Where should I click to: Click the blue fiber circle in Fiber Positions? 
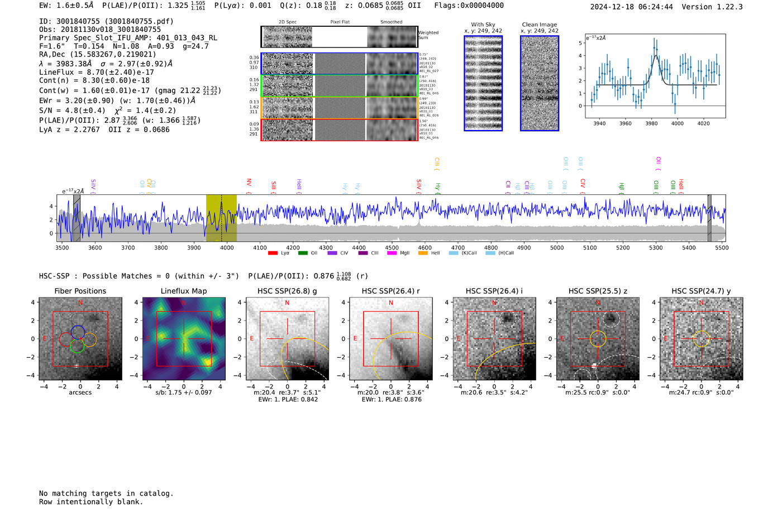click(78, 332)
